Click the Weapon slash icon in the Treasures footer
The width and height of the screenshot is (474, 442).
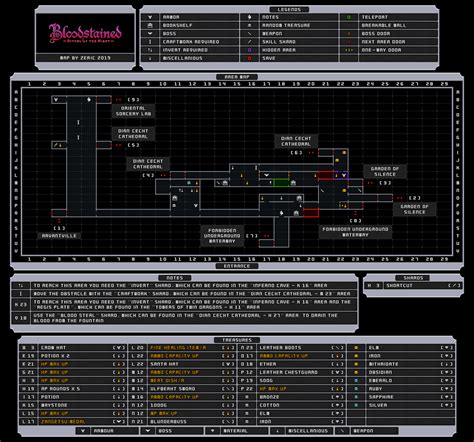point(342,431)
